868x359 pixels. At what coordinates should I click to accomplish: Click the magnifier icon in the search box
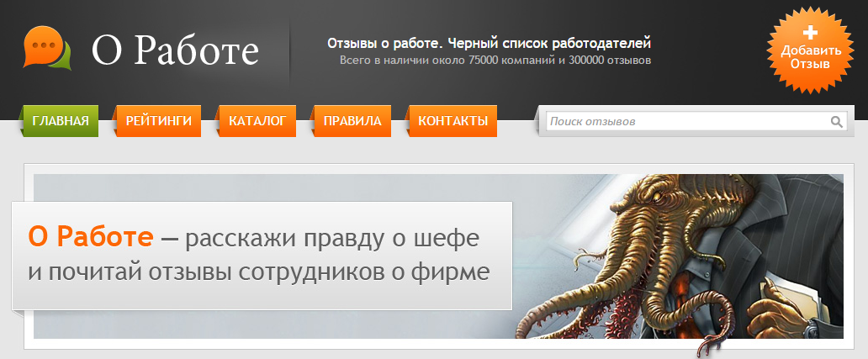836,122
